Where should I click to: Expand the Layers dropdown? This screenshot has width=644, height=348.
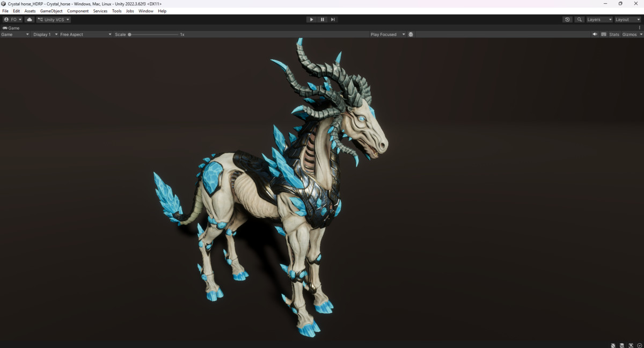click(599, 19)
